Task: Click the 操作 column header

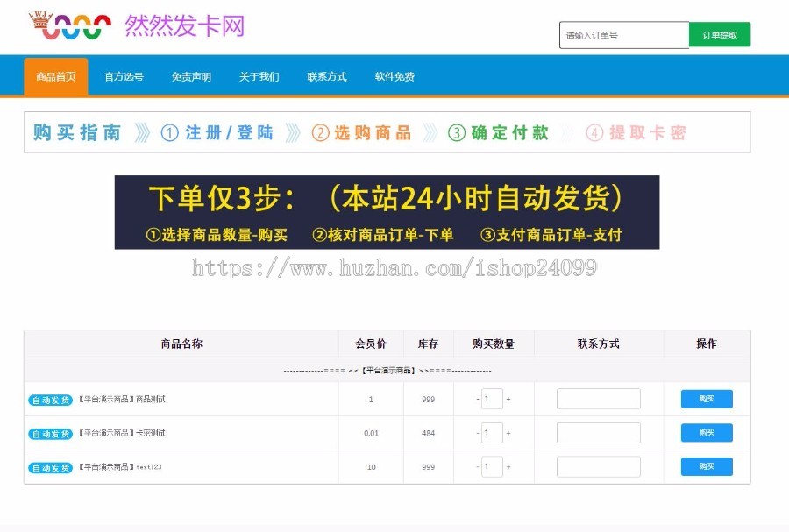Action: (707, 344)
